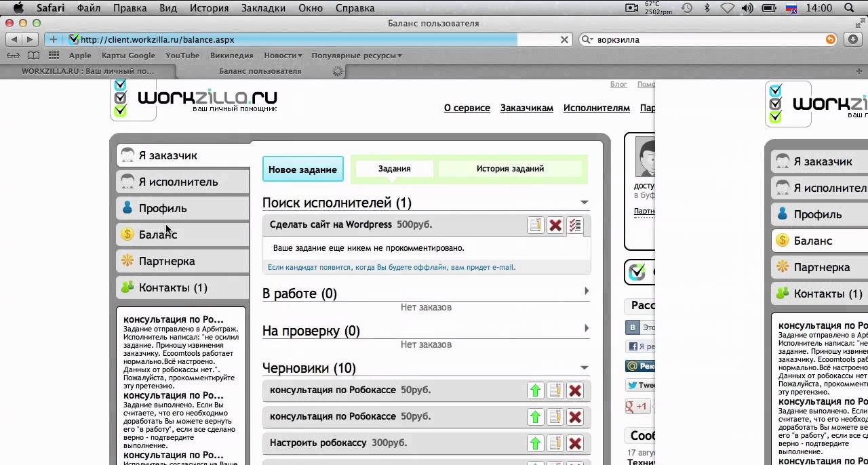Click the user avatar thumbnail
Image resolution: width=868 pixels, height=465 pixels.
(646, 158)
